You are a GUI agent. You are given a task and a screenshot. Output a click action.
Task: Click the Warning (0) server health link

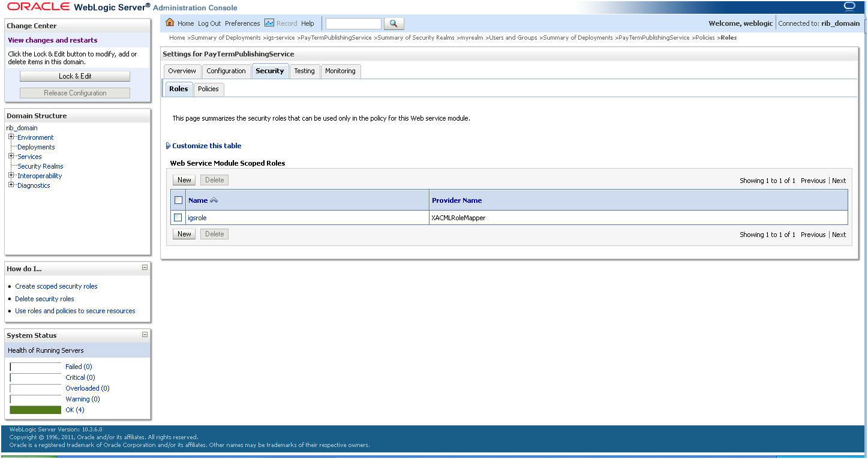pyautogui.click(x=83, y=399)
